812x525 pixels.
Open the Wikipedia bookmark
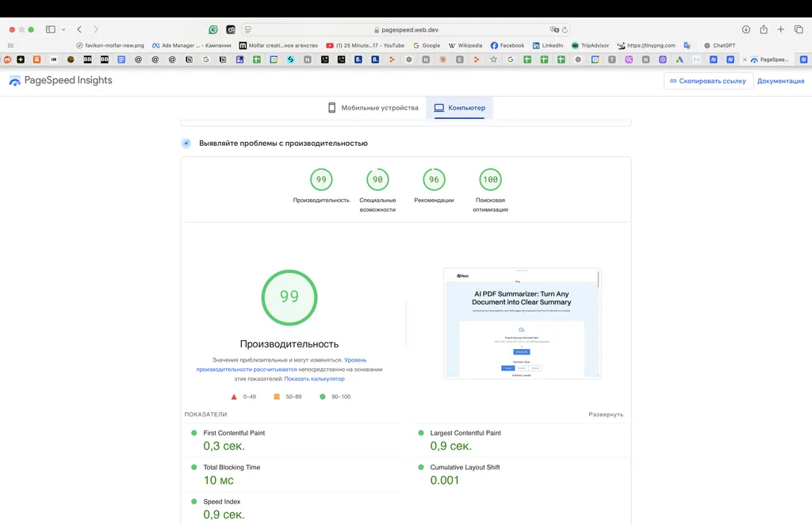click(465, 45)
